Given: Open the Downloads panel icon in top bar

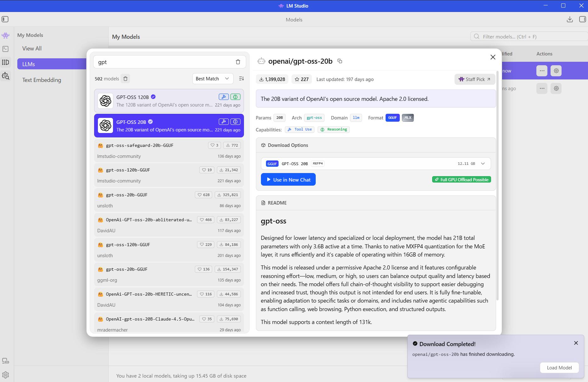Looking at the screenshot, I should 569,20.
